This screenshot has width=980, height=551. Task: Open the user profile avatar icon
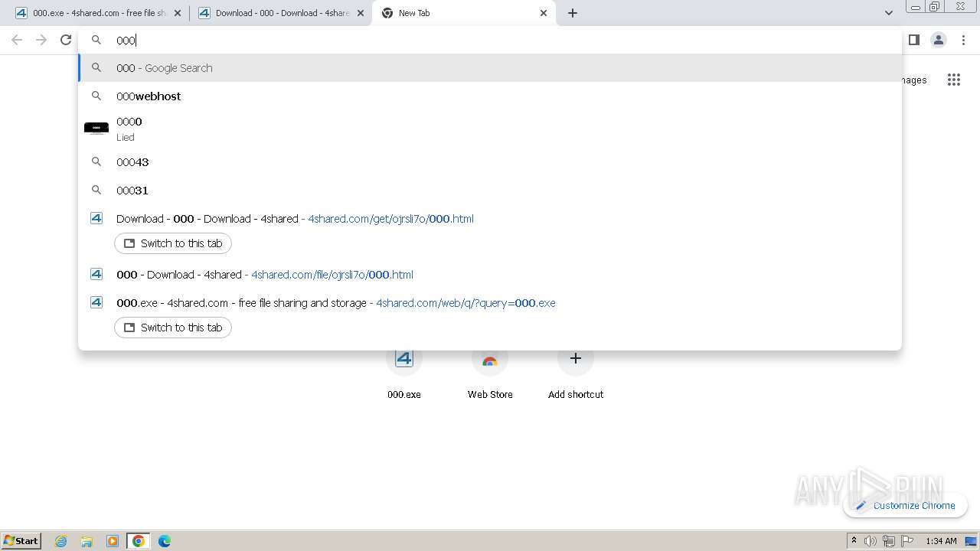(938, 40)
